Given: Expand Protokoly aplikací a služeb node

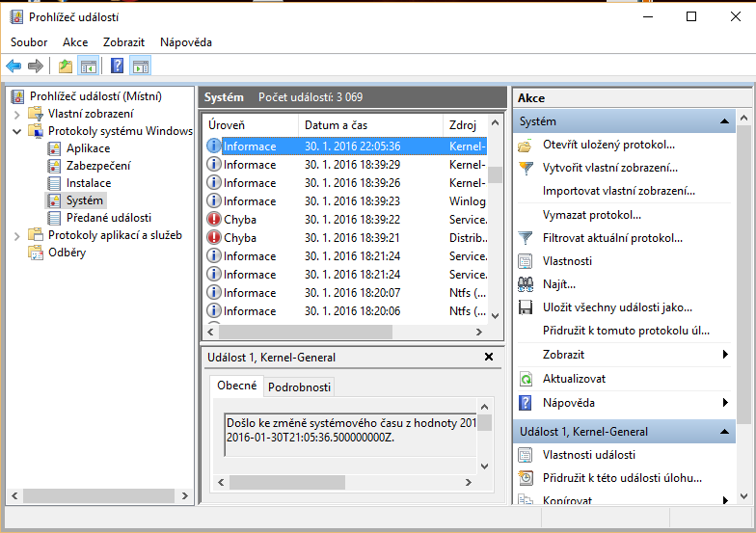Looking at the screenshot, I should (16, 235).
